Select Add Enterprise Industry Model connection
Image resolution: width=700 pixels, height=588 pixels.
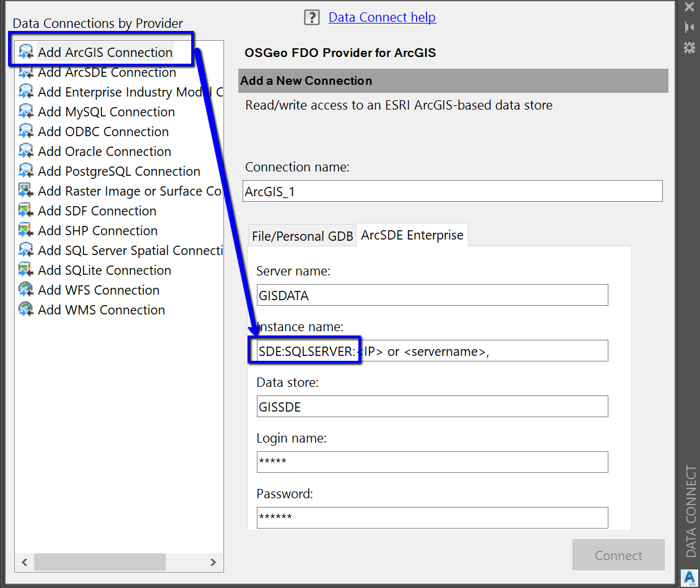[x=131, y=92]
